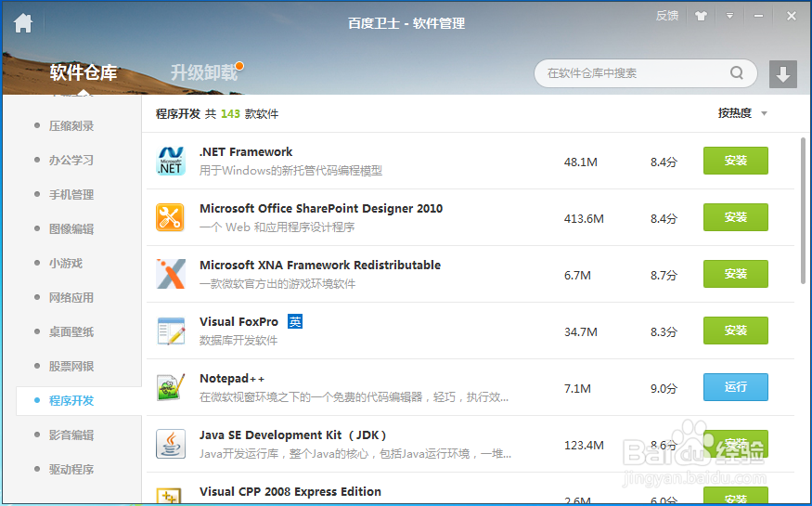Select 驱动程序 category

tap(71, 469)
